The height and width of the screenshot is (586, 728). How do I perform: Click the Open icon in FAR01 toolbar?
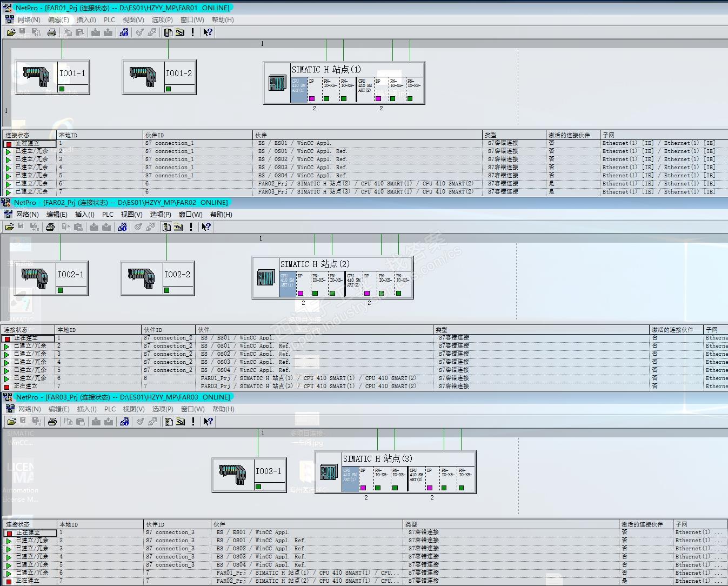[11, 32]
